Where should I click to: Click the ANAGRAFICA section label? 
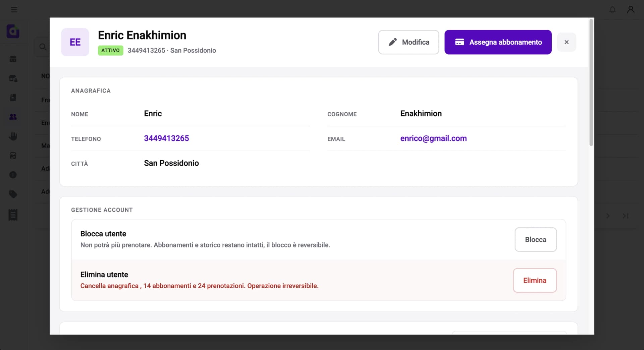pos(91,91)
